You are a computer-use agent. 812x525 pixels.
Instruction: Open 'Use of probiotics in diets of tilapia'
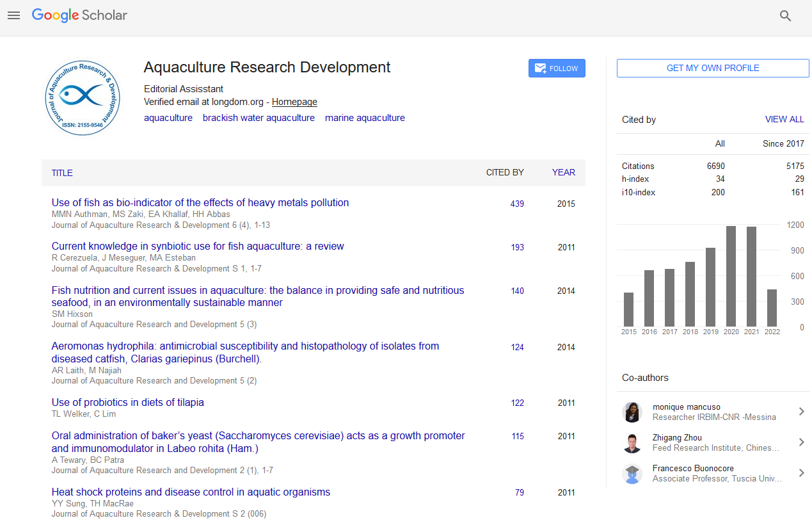[128, 402]
